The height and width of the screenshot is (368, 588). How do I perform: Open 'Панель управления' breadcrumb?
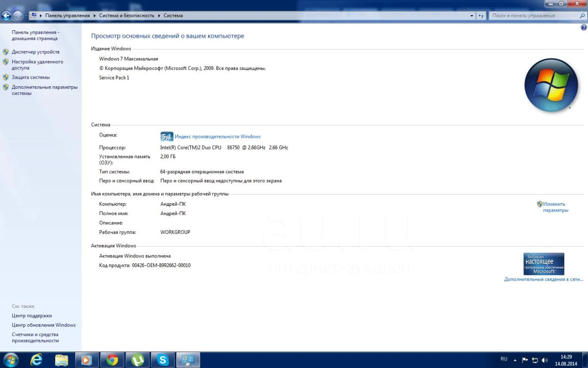67,16
